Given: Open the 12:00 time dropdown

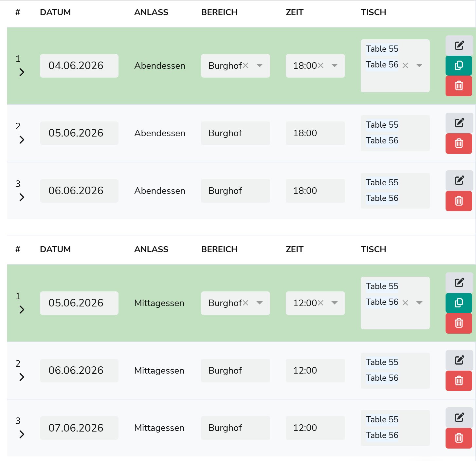Looking at the screenshot, I should pyautogui.click(x=335, y=303).
